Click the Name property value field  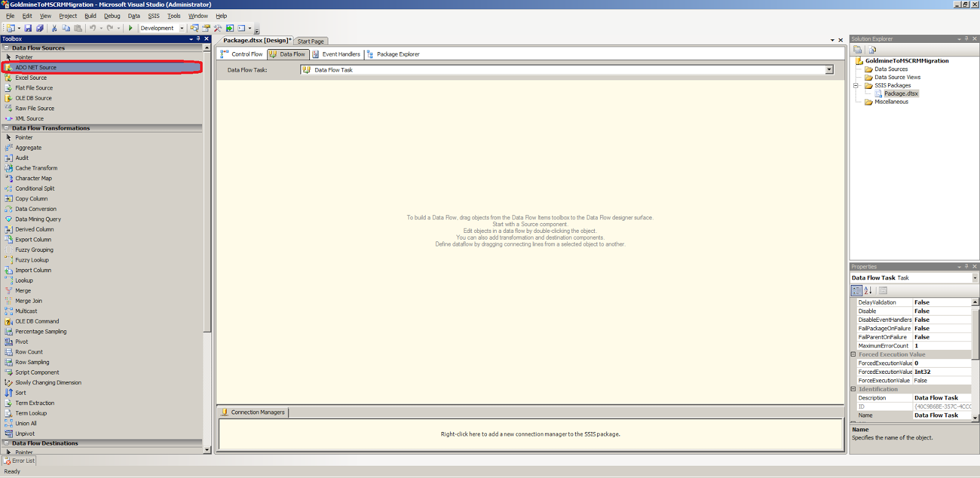pos(942,415)
